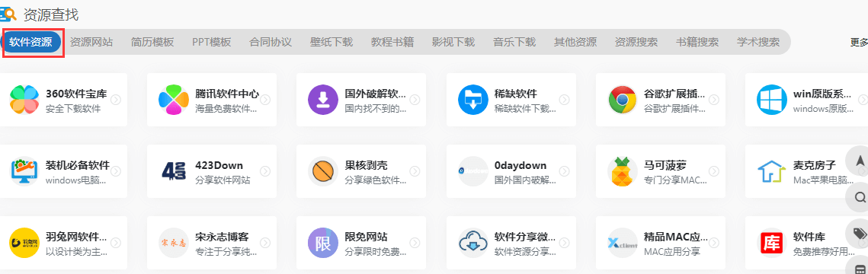Open the 360软件宝库 title link
The height and width of the screenshot is (274, 868).
pos(76,94)
